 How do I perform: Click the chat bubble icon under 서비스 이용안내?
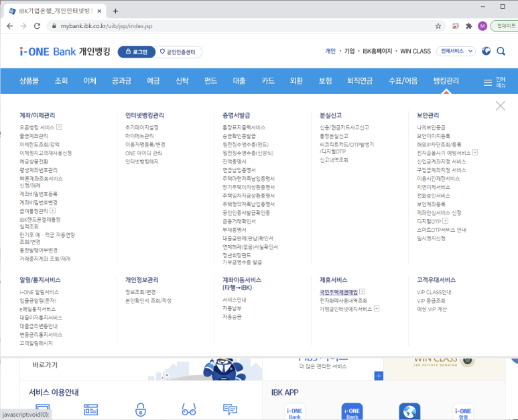[x=231, y=409]
